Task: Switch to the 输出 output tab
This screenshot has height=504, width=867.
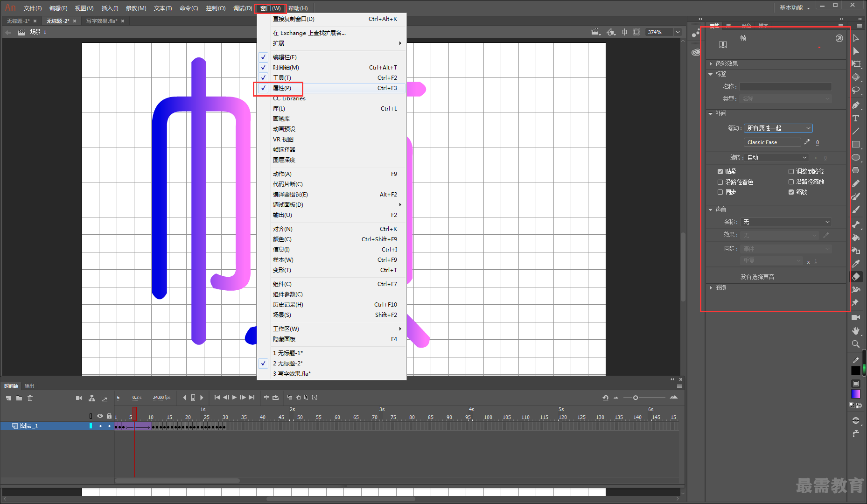Action: [29, 386]
